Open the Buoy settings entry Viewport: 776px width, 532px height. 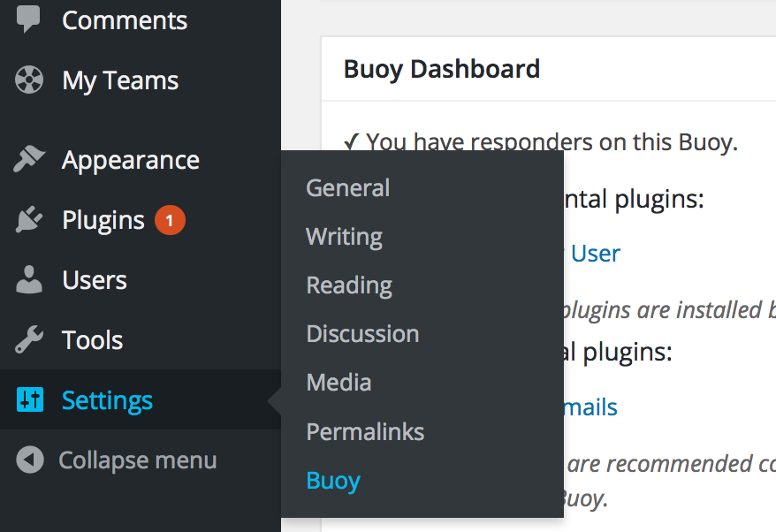tap(333, 480)
